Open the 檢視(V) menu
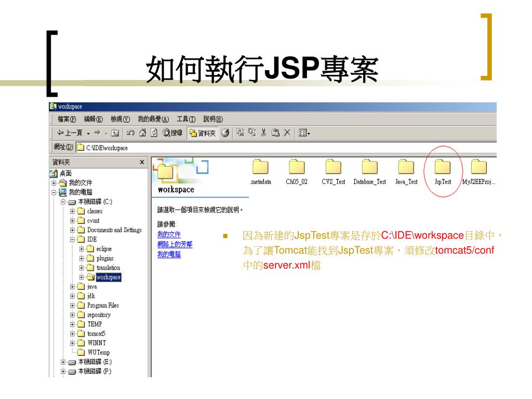532x399 pixels. tap(120, 119)
